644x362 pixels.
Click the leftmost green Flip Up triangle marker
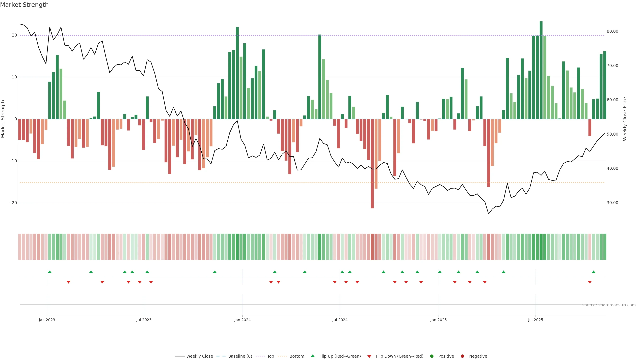pos(50,272)
